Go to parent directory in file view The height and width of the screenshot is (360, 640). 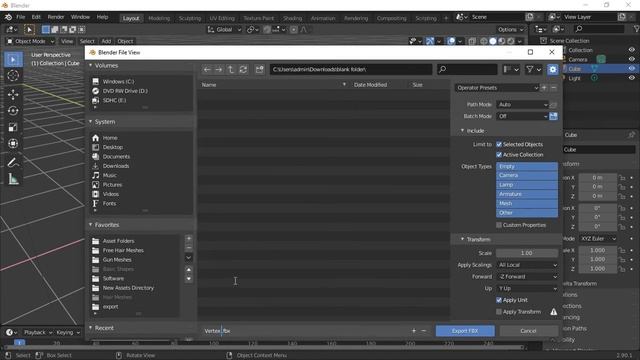pos(231,70)
